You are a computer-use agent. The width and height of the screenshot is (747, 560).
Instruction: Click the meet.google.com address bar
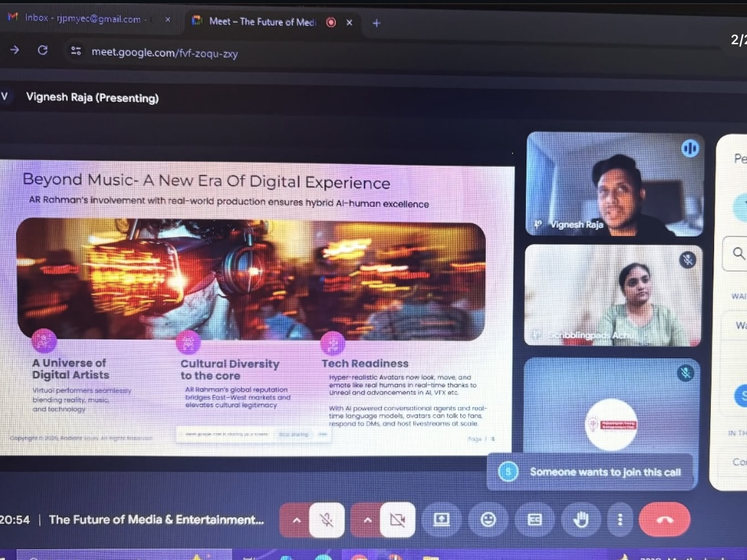tap(164, 52)
